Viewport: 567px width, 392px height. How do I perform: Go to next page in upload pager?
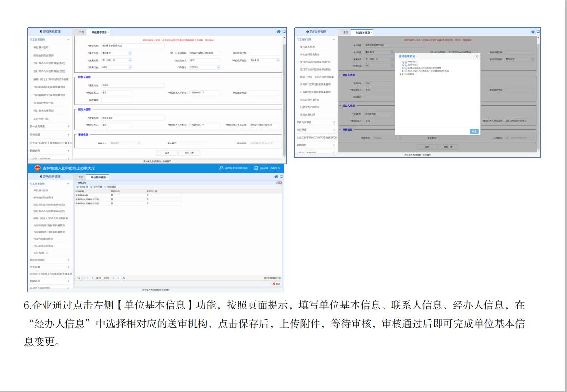coord(113,278)
